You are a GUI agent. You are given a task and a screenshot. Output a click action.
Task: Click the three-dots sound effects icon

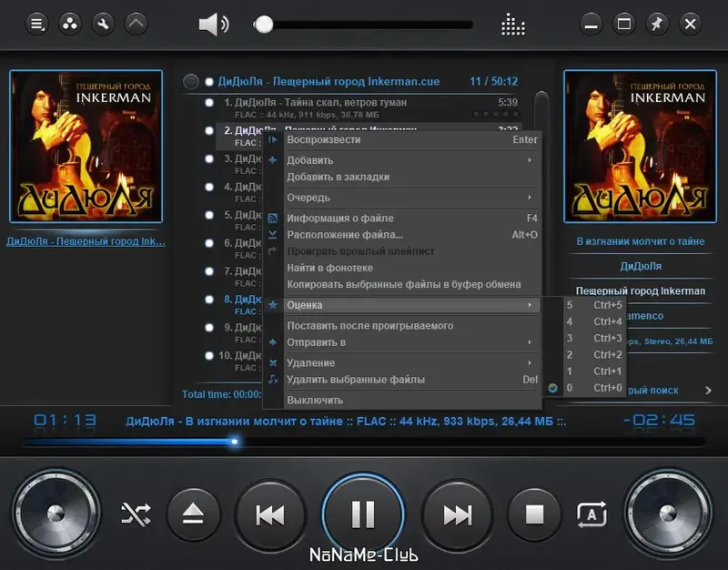[70, 24]
